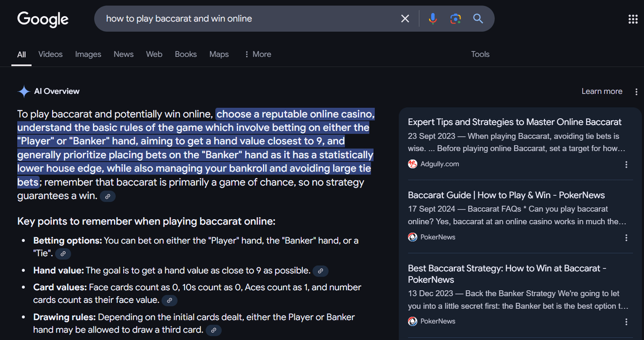The width and height of the screenshot is (644, 340).
Task: Click the '17 Sept 2024' result snippet
Action: (x=518, y=215)
